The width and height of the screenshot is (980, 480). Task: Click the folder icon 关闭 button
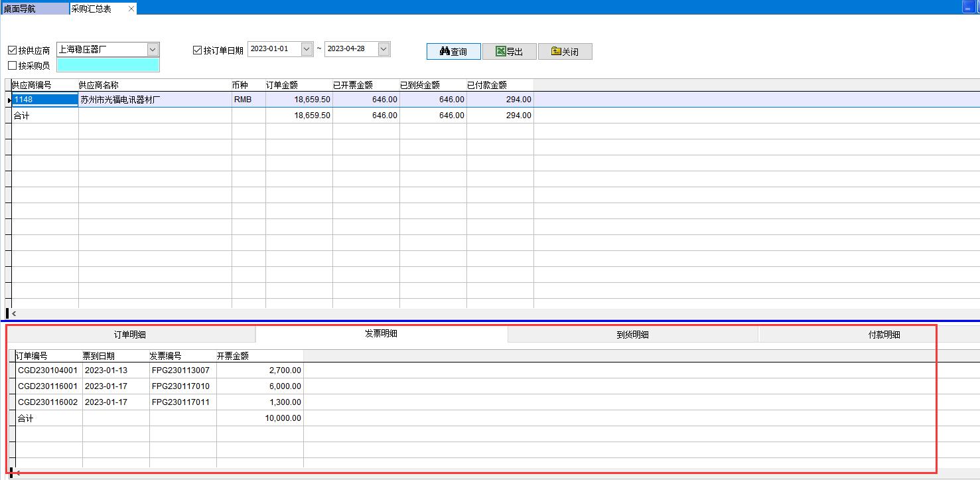click(565, 52)
